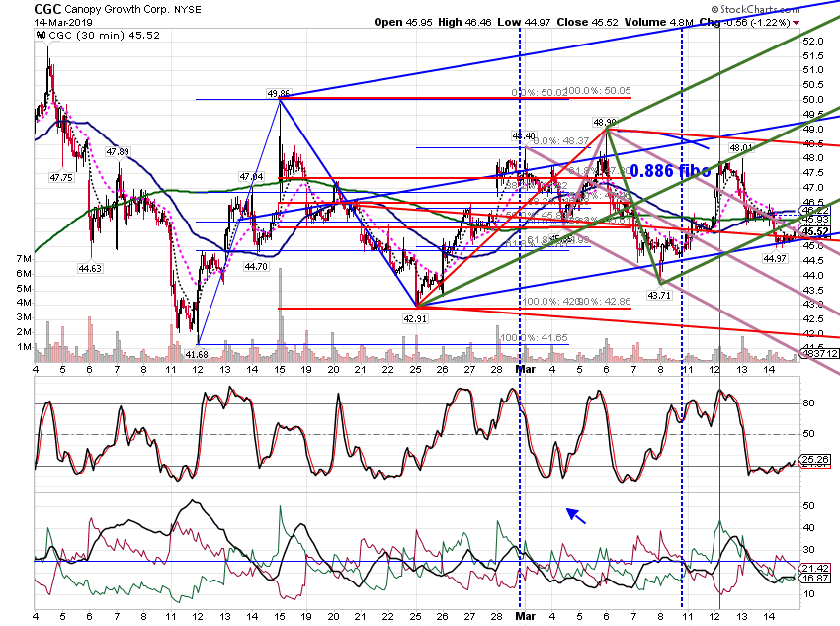Click the Open 45.95 value in the header
The height and width of the screenshot is (626, 840).
pos(403,23)
